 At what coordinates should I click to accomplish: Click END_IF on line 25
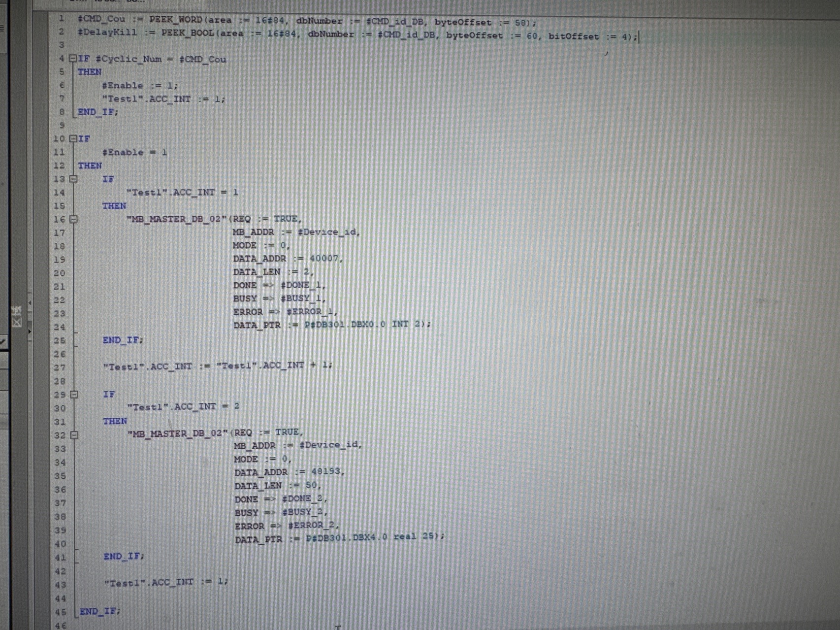point(123,340)
